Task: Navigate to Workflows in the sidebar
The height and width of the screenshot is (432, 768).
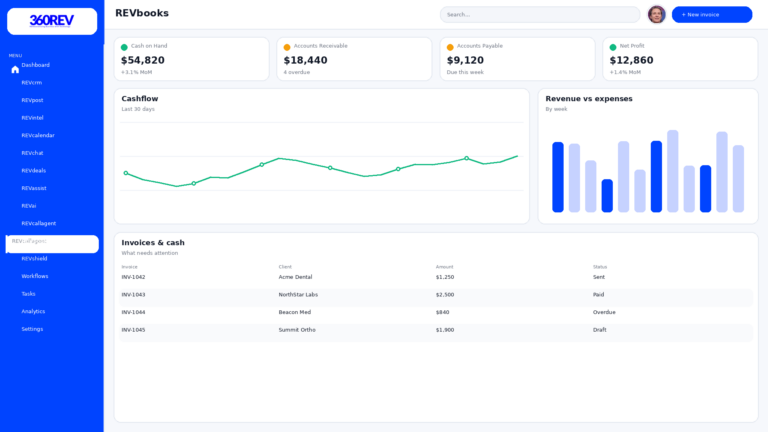Action: pos(35,276)
